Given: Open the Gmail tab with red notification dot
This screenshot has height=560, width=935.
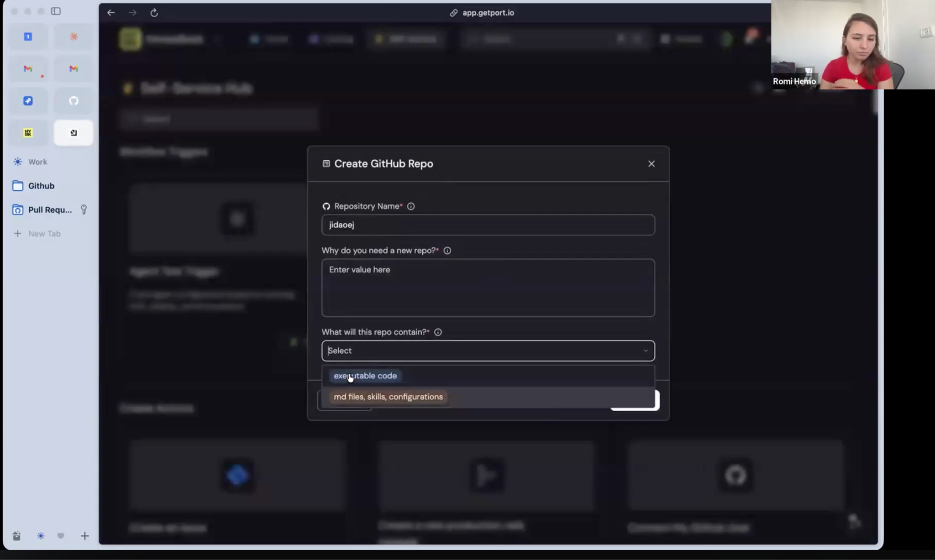Looking at the screenshot, I should click(28, 69).
